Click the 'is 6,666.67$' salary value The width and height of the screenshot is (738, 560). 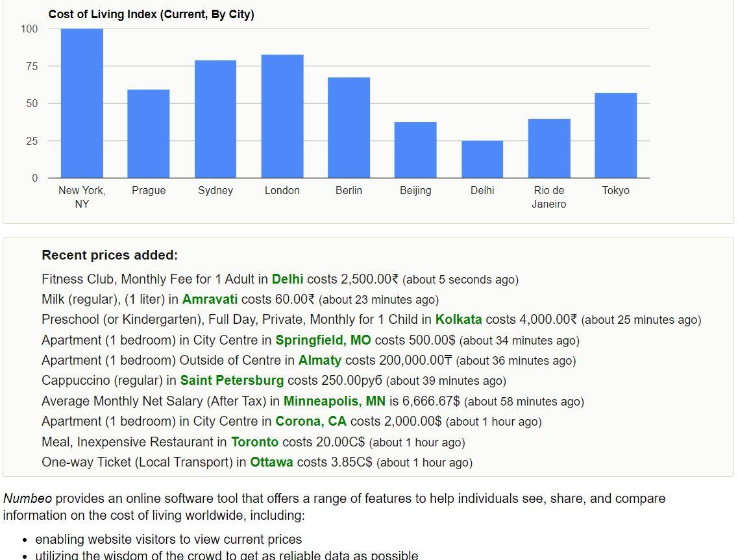424,401
